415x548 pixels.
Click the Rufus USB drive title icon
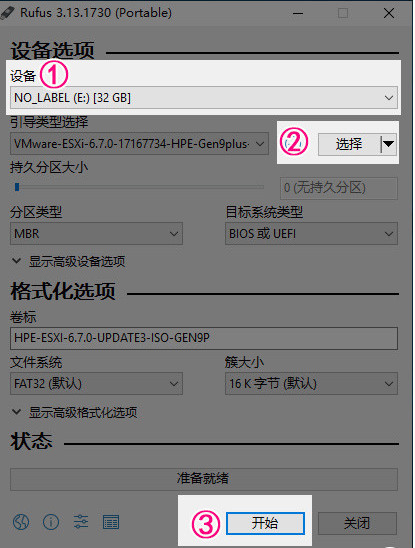coord(8,13)
